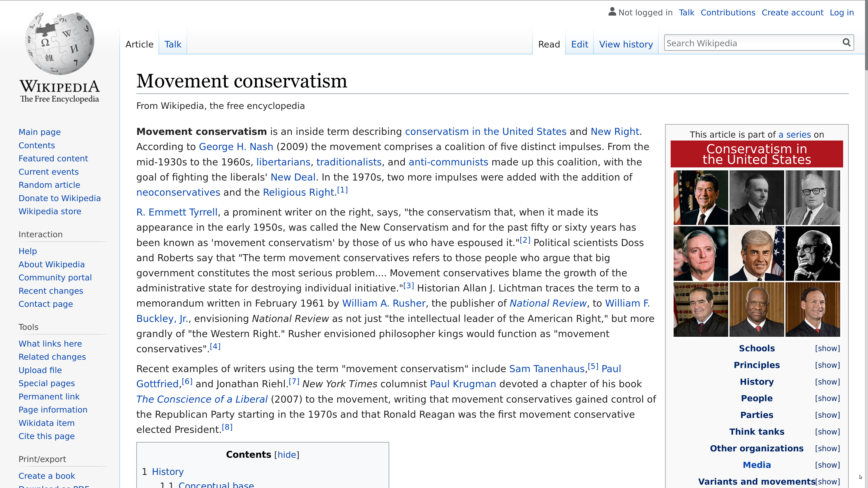Open the Ronald Reagan portrait thumbnail
Screen dimensions: 868x488
tap(701, 198)
